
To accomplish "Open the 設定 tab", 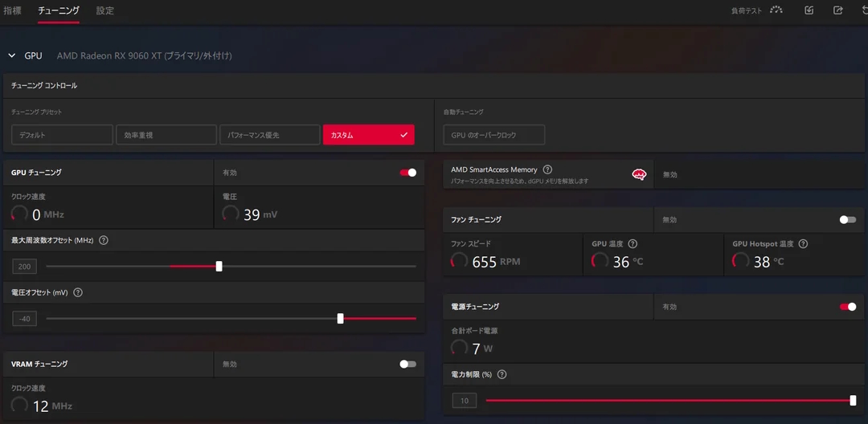I will (105, 10).
